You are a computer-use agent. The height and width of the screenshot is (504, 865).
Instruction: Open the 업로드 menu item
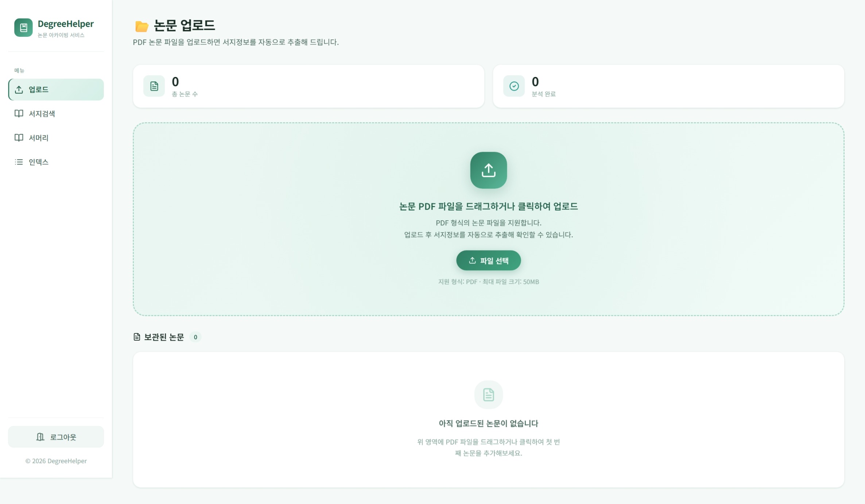(56, 89)
